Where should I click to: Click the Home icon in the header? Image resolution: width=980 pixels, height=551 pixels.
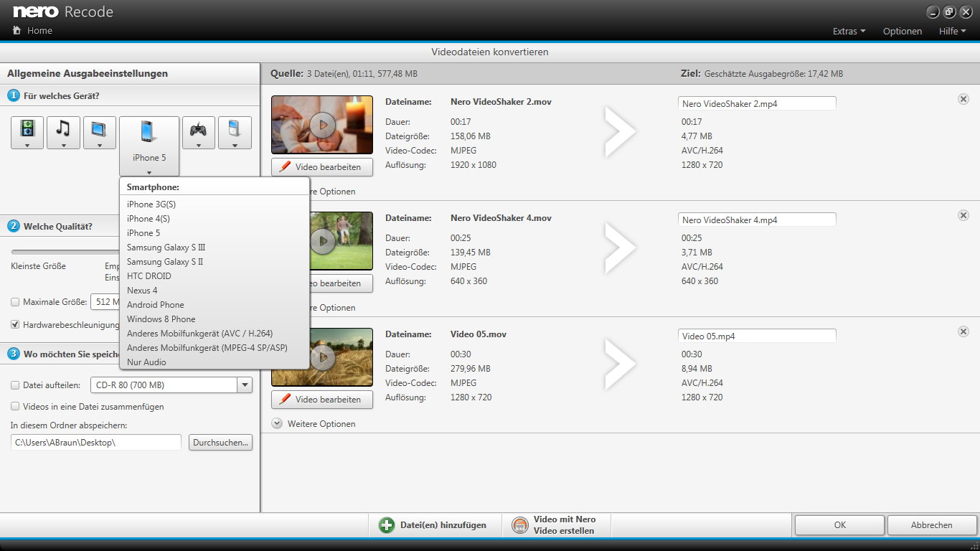tap(17, 31)
